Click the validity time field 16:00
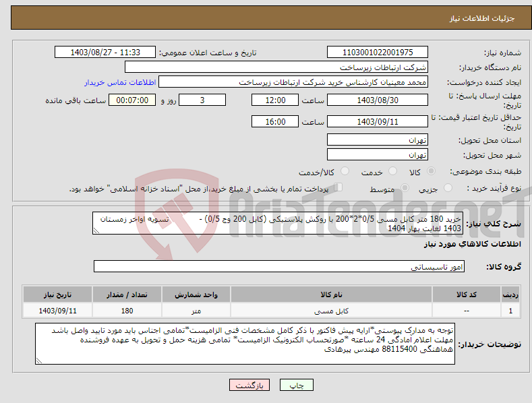 pos(275,121)
